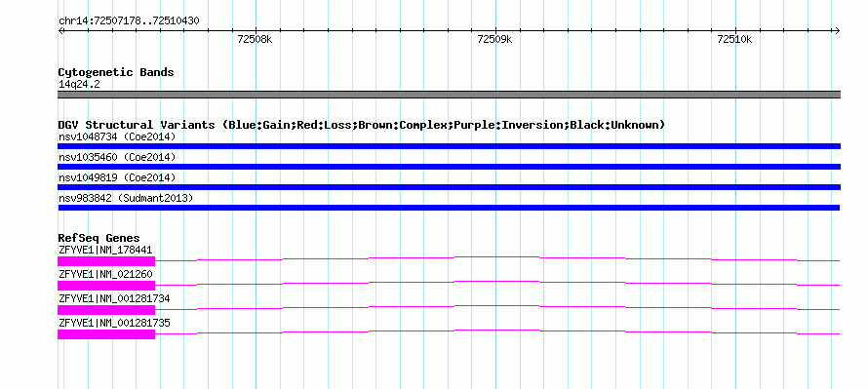Click the blue bar under nsv1048734
This screenshot has height=389, width=868.
pos(449,146)
